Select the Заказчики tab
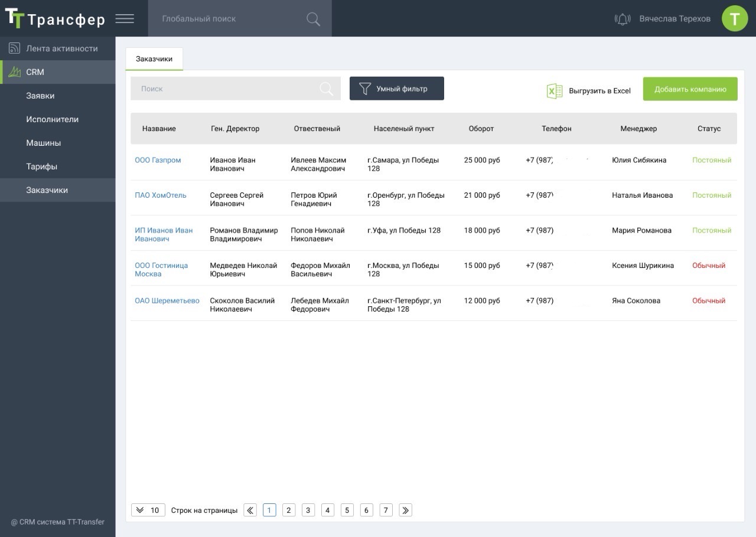Screen dimensions: 756x537 154,59
